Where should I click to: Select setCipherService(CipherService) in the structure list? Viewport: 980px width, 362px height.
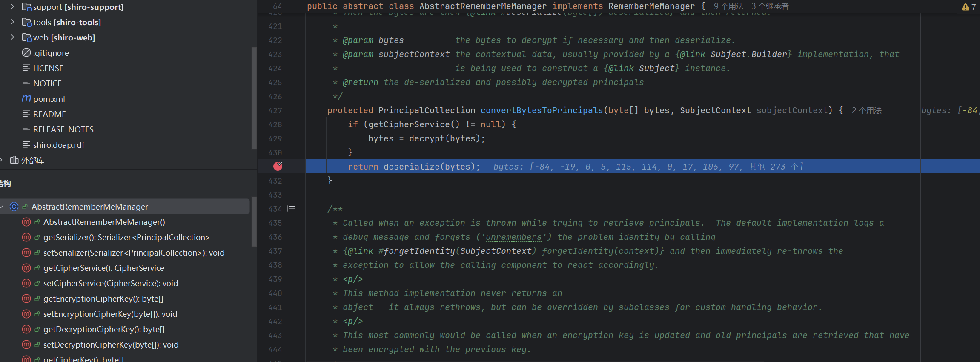point(111,283)
